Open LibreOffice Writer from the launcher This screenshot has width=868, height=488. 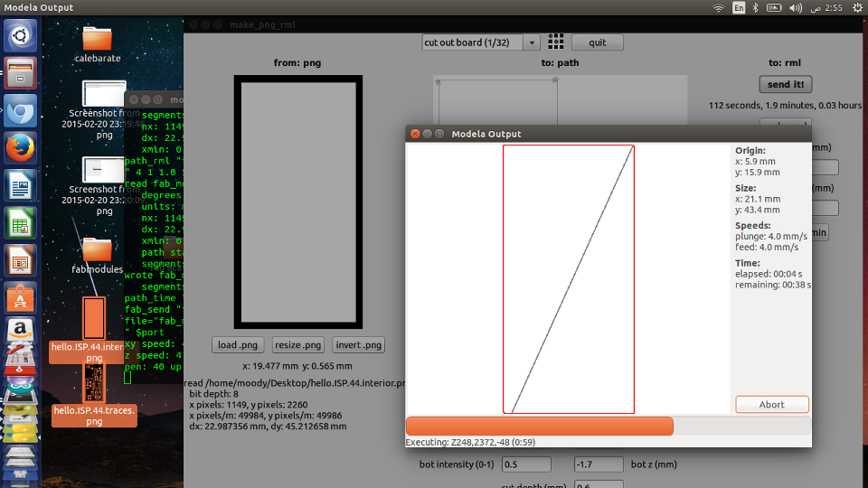pyautogui.click(x=21, y=185)
